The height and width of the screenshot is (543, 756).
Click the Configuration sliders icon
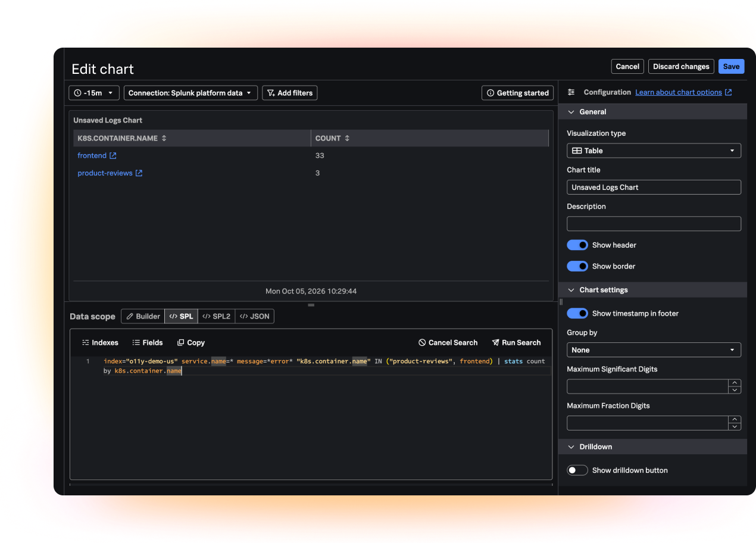tap(571, 92)
